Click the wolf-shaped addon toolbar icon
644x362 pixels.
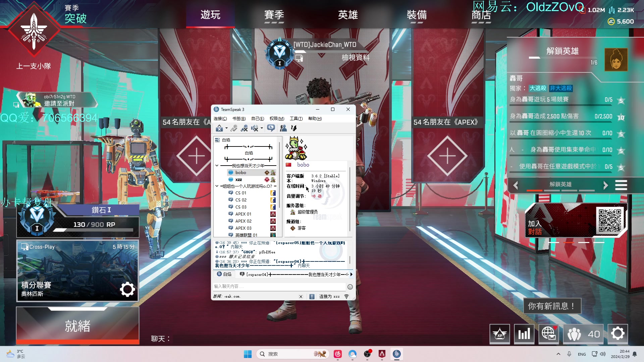point(294,128)
